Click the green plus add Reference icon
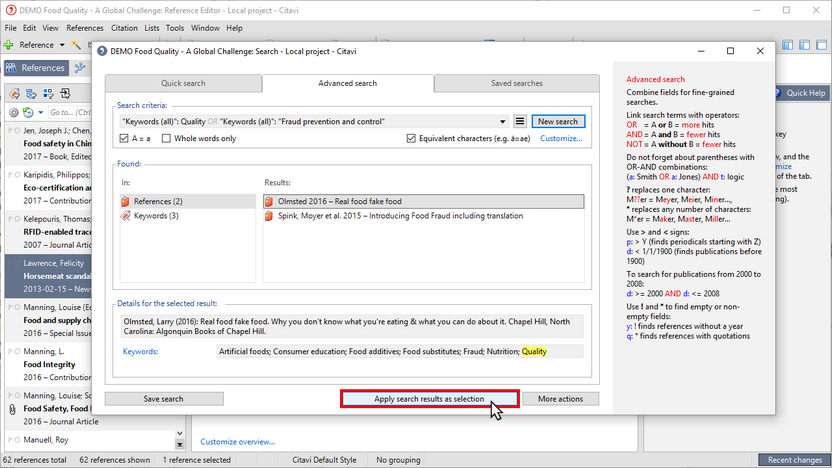The width and height of the screenshot is (832, 468). 8,45
